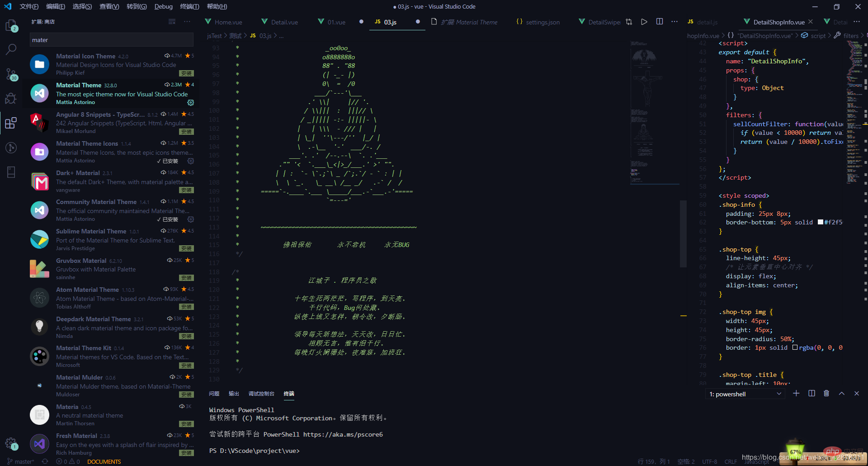Open the Debug menu
The width and height of the screenshot is (868, 466).
tap(164, 6)
